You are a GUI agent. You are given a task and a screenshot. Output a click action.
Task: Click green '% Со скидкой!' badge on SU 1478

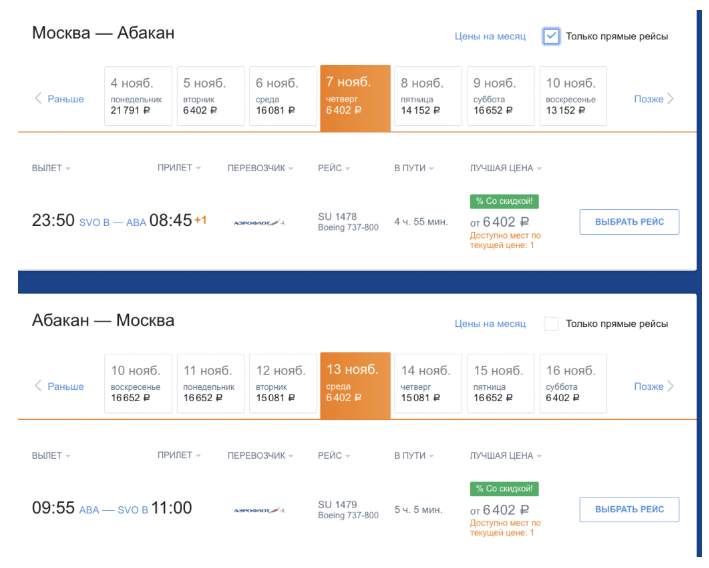(505, 201)
